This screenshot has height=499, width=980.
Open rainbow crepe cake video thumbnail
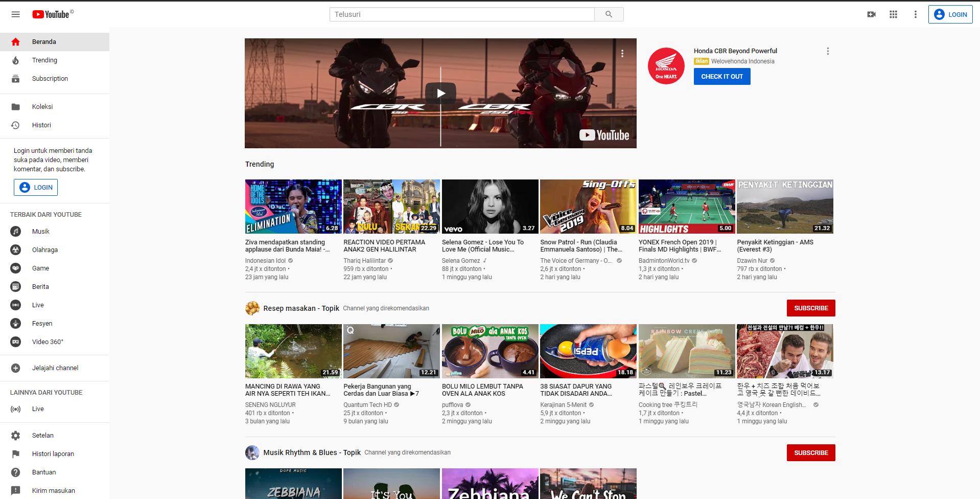pos(687,351)
